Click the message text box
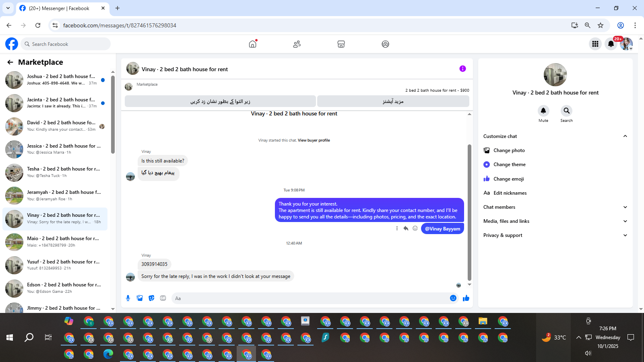 tap(310, 298)
